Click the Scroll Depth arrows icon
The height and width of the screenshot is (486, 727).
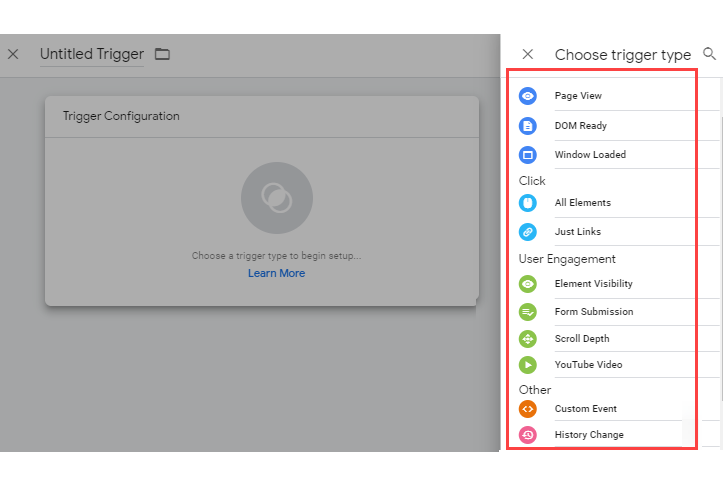(x=528, y=339)
